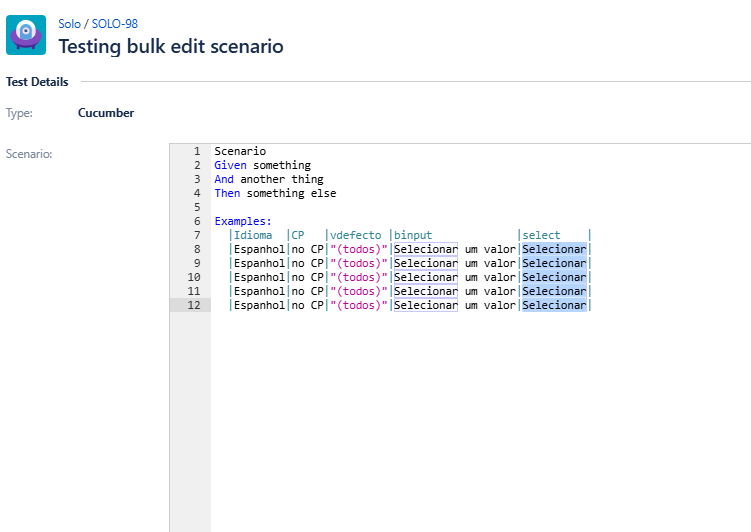Place cursor on the "Given something" step
The height and width of the screenshot is (532, 751).
click(262, 165)
